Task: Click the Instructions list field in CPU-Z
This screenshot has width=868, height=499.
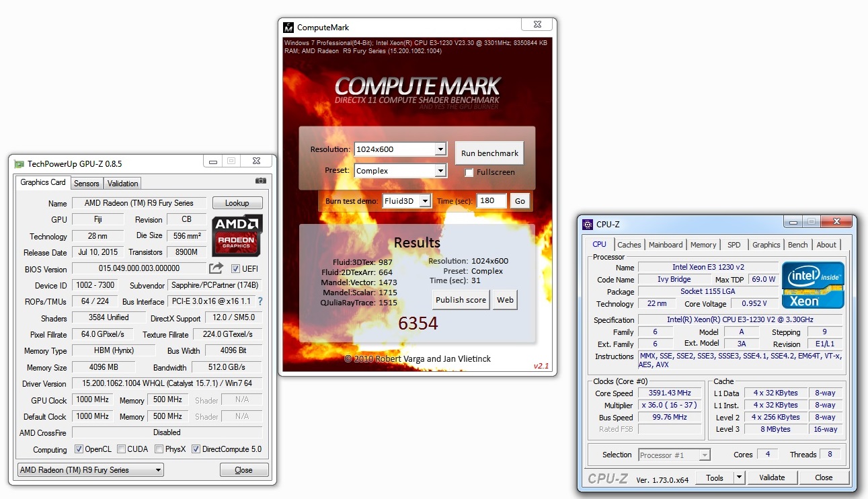Action: click(740, 360)
